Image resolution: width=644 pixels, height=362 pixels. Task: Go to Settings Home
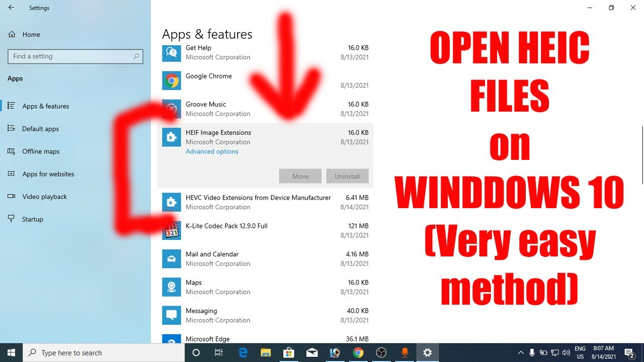click(x=24, y=34)
